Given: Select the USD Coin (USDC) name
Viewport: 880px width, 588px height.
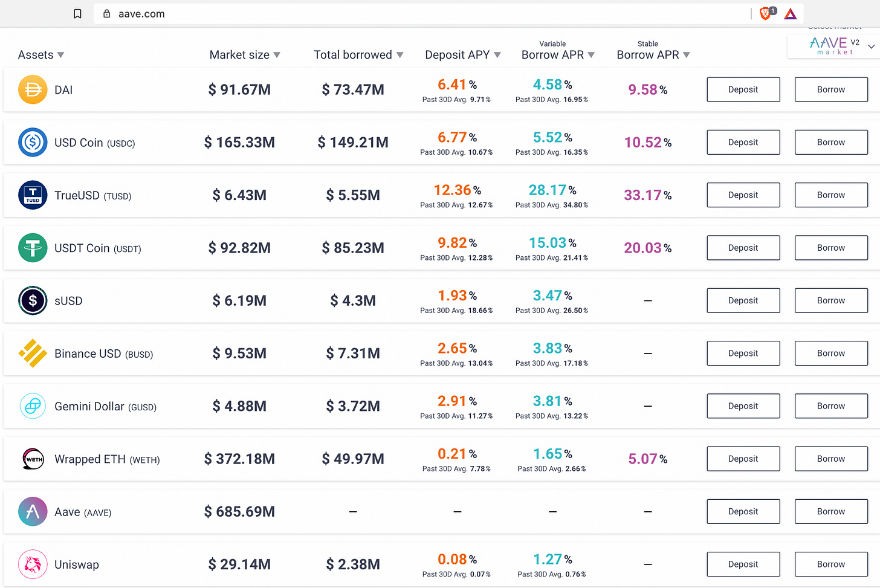Looking at the screenshot, I should (95, 143).
